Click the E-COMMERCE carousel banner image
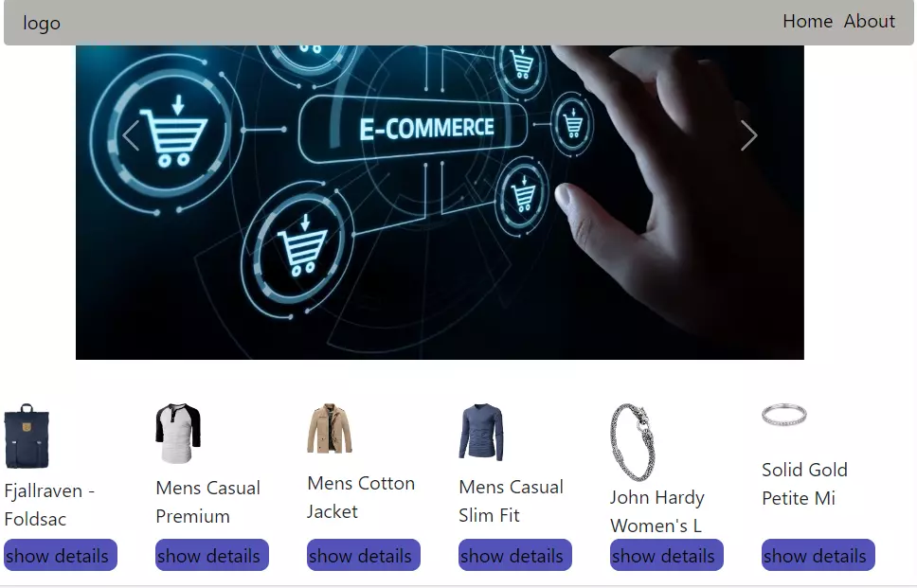917x588 pixels. coord(440,203)
